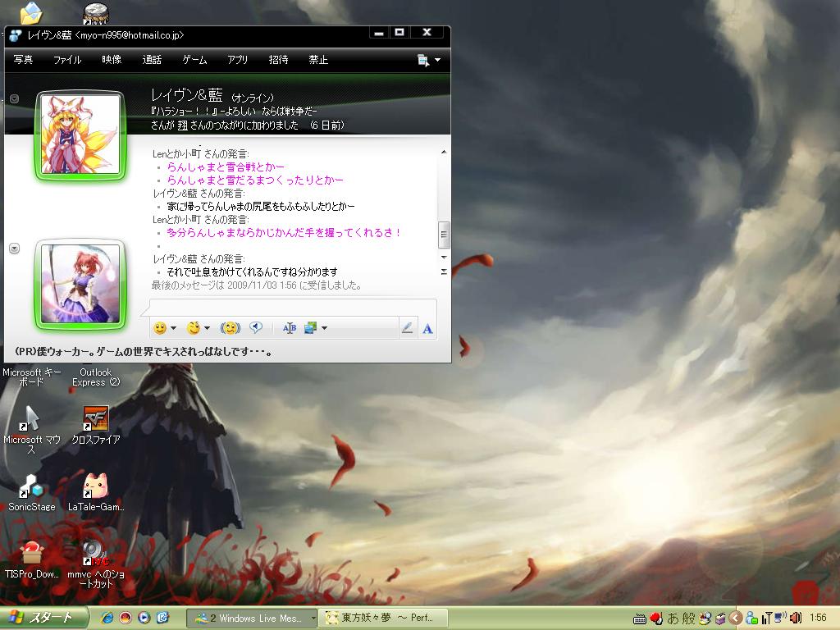This screenshot has width=840, height=630.
Task: Toggle IME conversion mode 般
Action: pos(688,619)
